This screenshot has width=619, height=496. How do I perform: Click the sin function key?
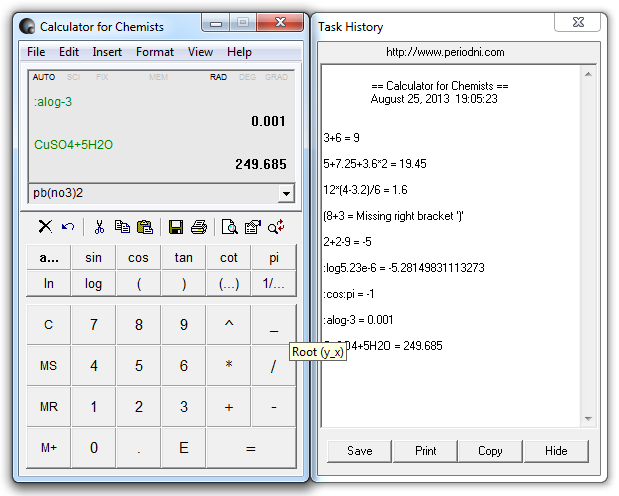pos(94,257)
